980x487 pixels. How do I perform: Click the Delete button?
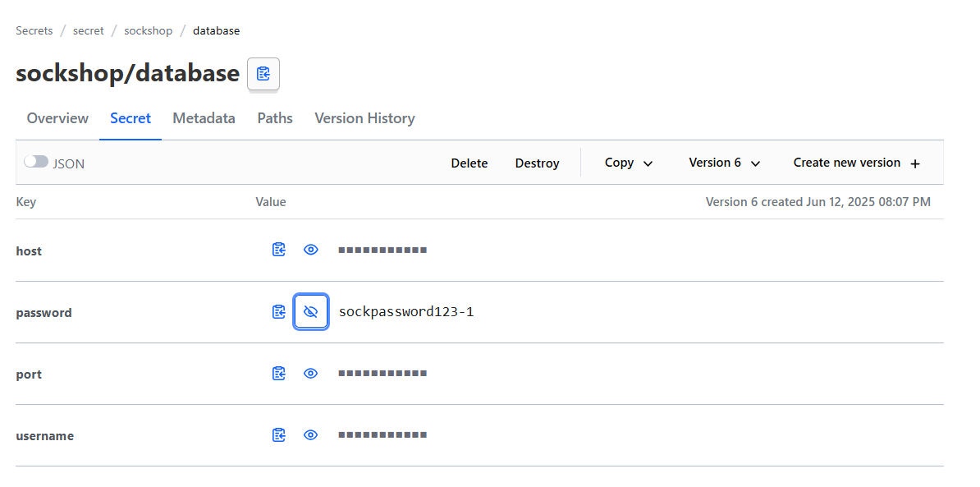point(469,163)
